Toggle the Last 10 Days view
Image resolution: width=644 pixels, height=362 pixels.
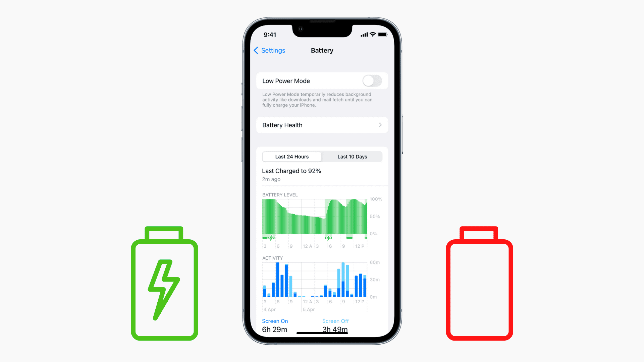pos(352,157)
